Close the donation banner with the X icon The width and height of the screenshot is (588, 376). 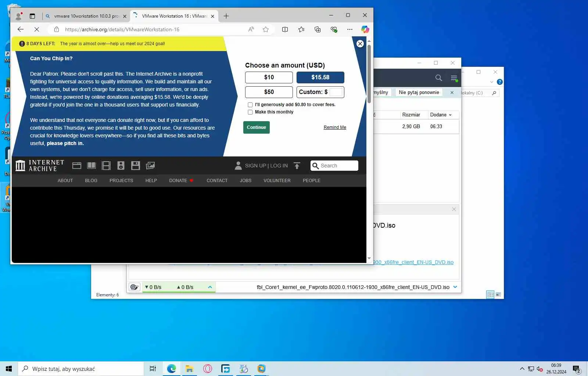click(x=360, y=44)
